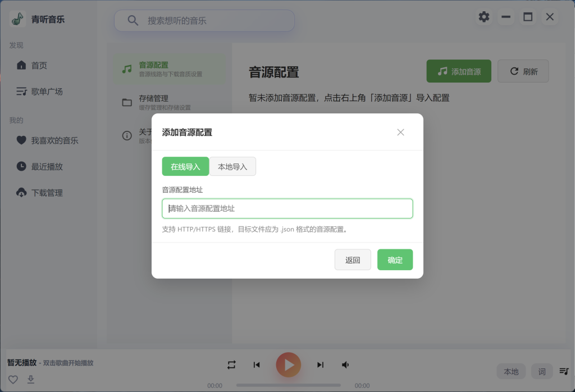
Task: Skip to previous track
Action: point(257,365)
